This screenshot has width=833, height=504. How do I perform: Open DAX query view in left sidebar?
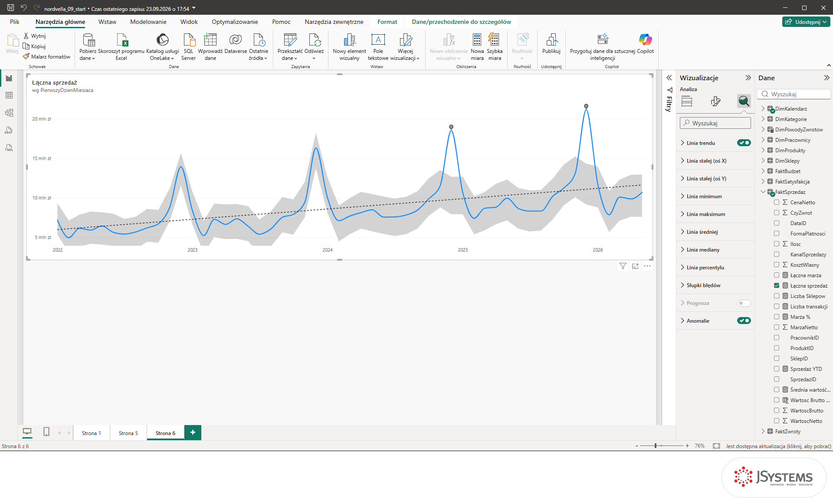9,130
